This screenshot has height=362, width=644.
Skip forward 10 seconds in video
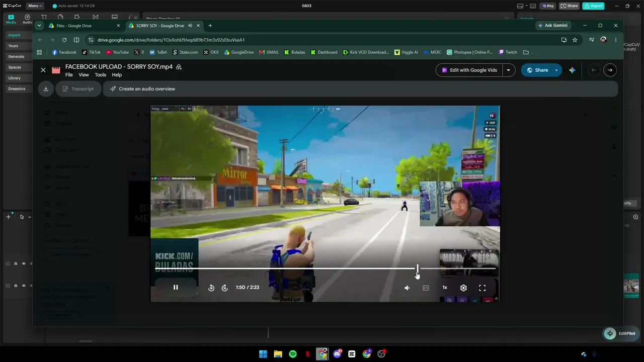click(x=224, y=288)
